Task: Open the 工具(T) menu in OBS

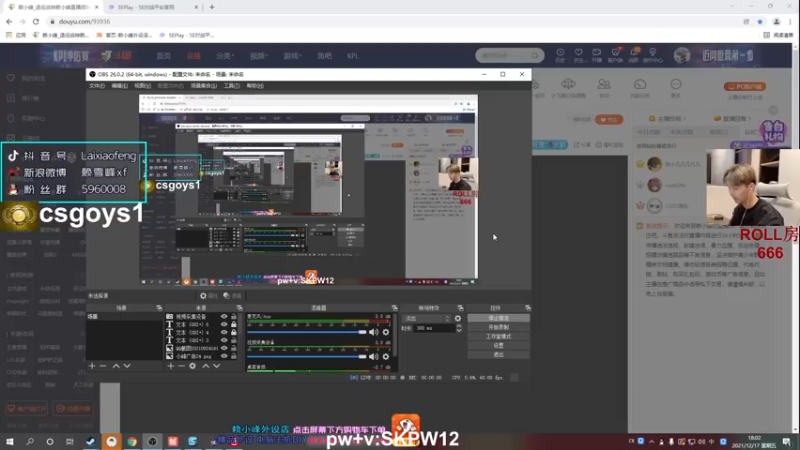Action: tap(231, 86)
